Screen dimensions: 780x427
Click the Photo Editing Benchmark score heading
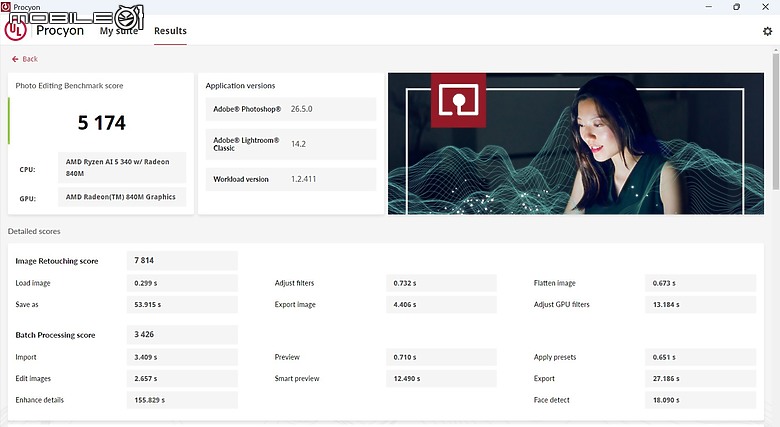click(x=69, y=86)
